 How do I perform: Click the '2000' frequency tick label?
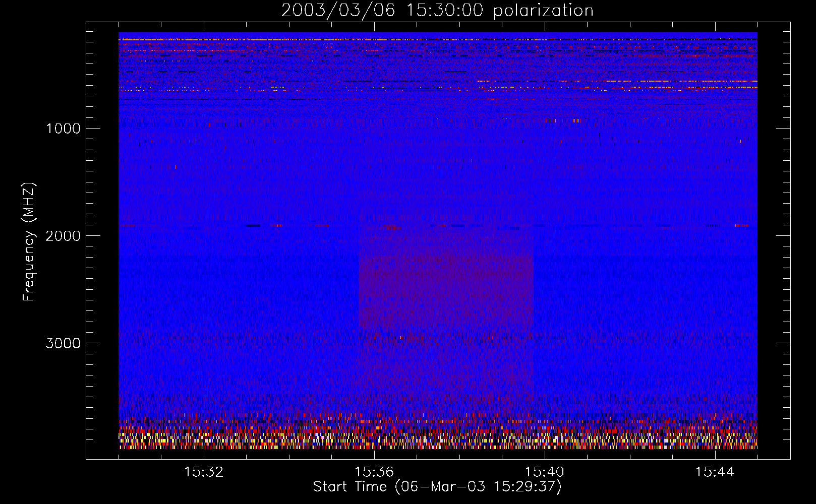pos(63,236)
